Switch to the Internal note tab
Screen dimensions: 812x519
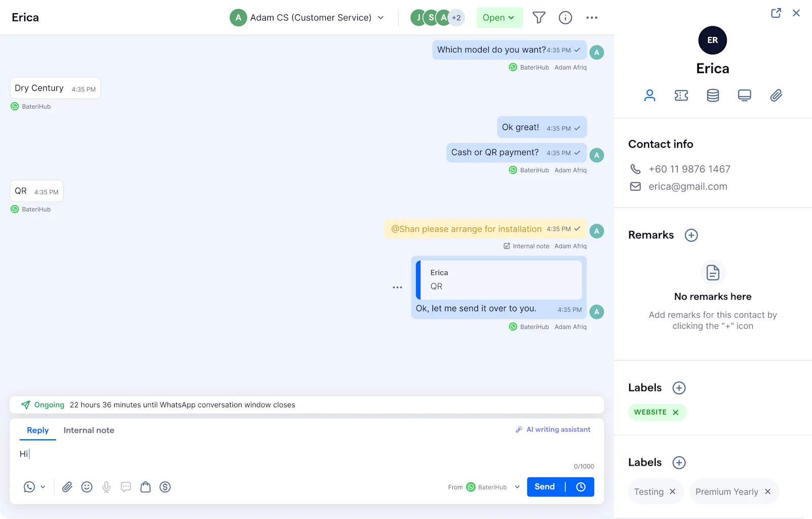[88, 430]
